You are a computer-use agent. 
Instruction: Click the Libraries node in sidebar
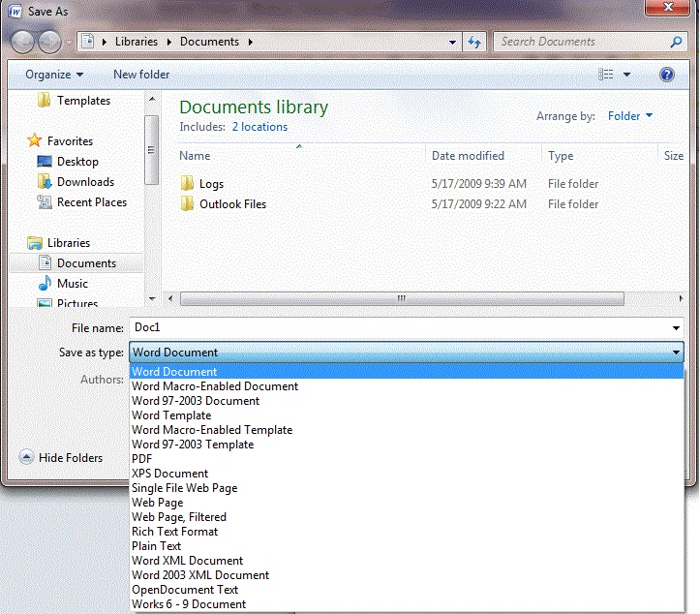pos(58,243)
